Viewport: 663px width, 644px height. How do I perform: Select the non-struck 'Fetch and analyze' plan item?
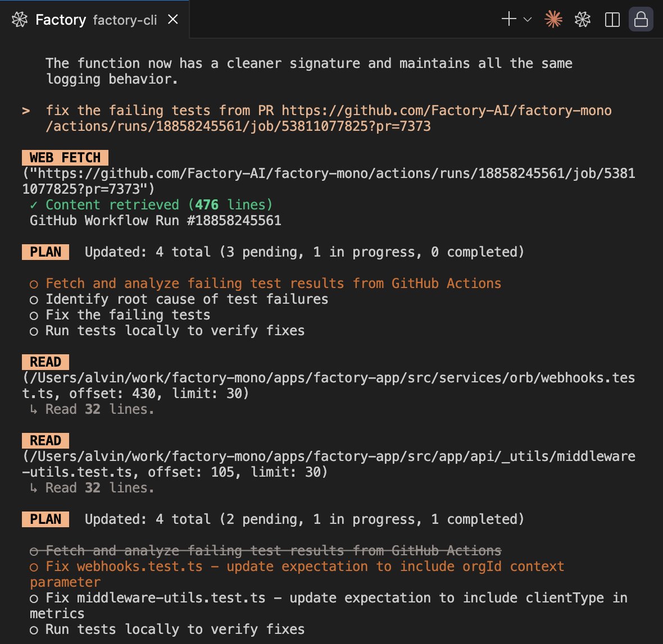tap(266, 283)
